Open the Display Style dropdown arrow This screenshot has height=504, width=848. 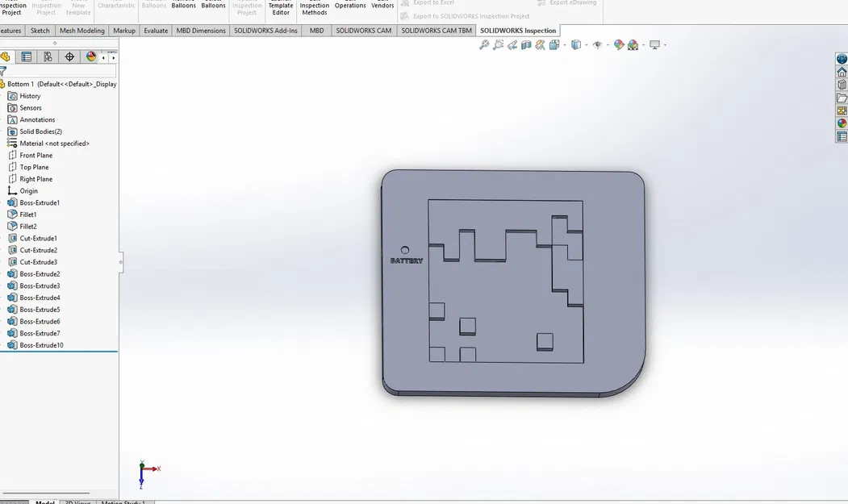tap(586, 44)
